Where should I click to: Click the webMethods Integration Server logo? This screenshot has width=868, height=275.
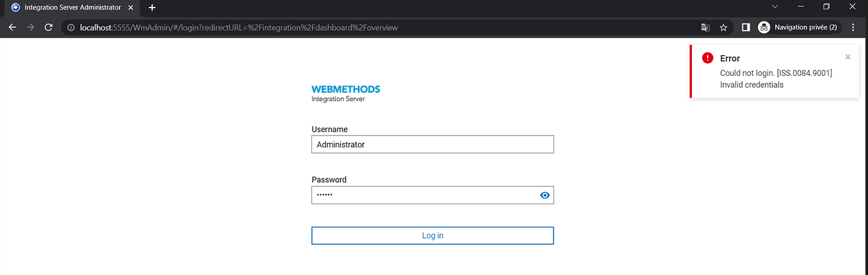pos(345,94)
